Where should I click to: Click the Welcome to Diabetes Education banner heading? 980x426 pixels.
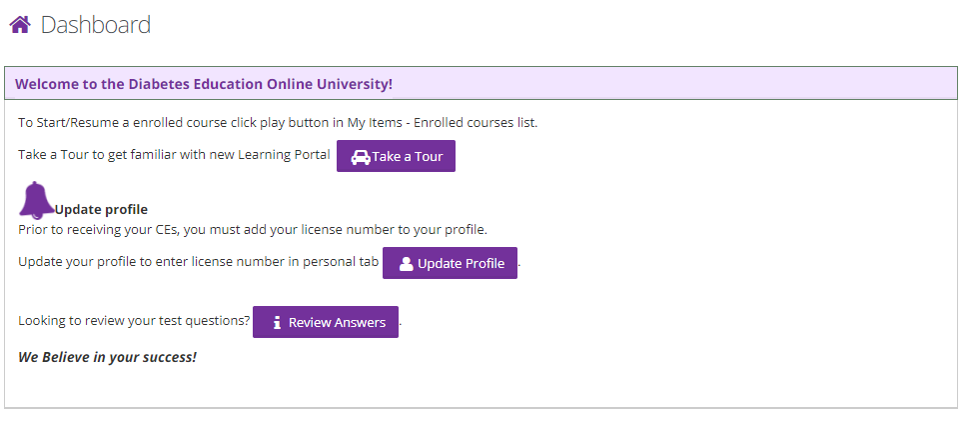pos(204,84)
